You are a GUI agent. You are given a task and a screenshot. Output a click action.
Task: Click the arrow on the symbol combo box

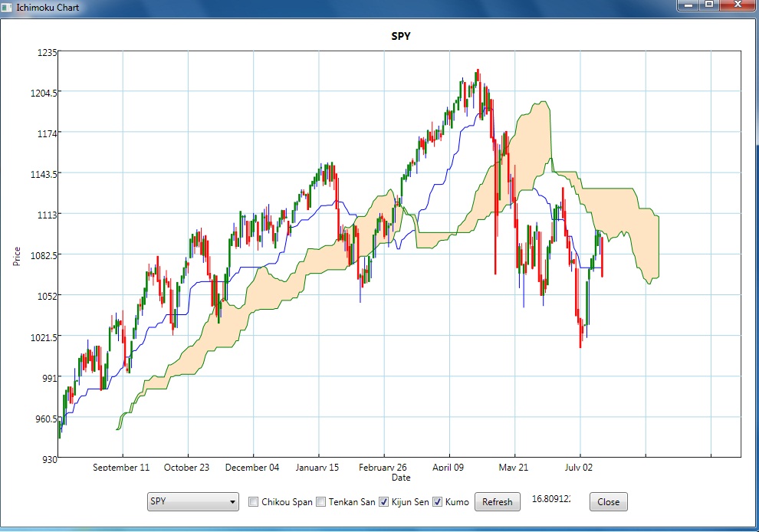(232, 502)
